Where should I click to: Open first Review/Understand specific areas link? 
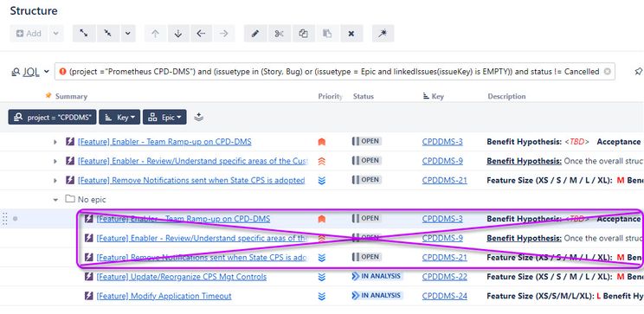tap(193, 161)
